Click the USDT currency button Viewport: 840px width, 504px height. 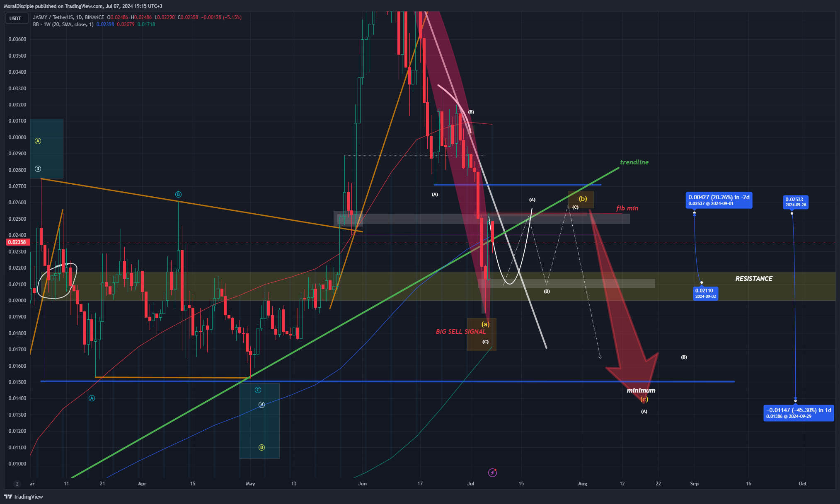click(x=16, y=19)
